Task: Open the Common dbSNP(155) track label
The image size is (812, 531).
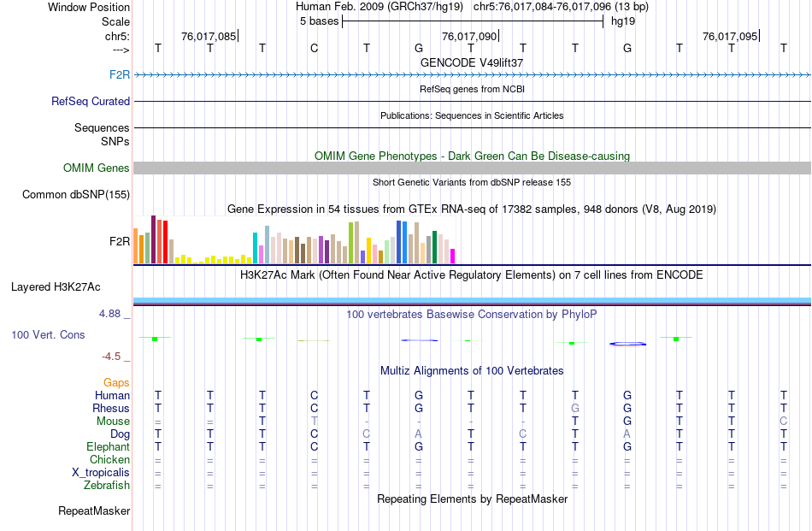Action: 75,195
